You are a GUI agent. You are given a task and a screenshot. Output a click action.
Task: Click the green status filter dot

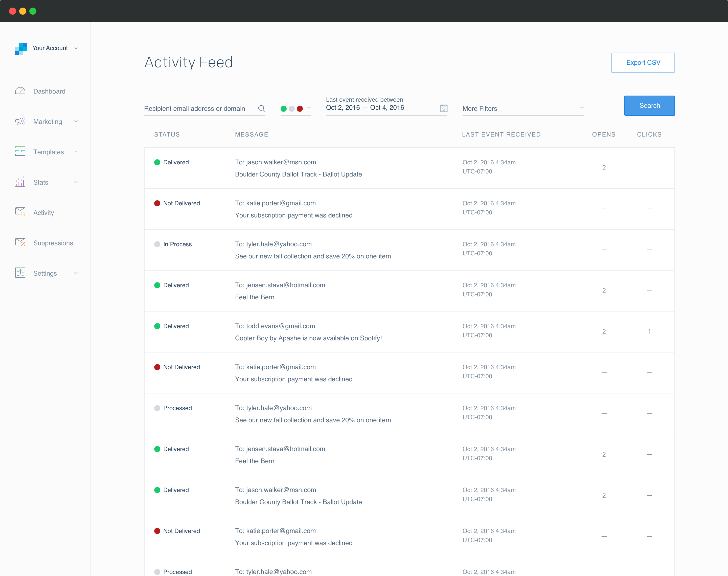(283, 108)
